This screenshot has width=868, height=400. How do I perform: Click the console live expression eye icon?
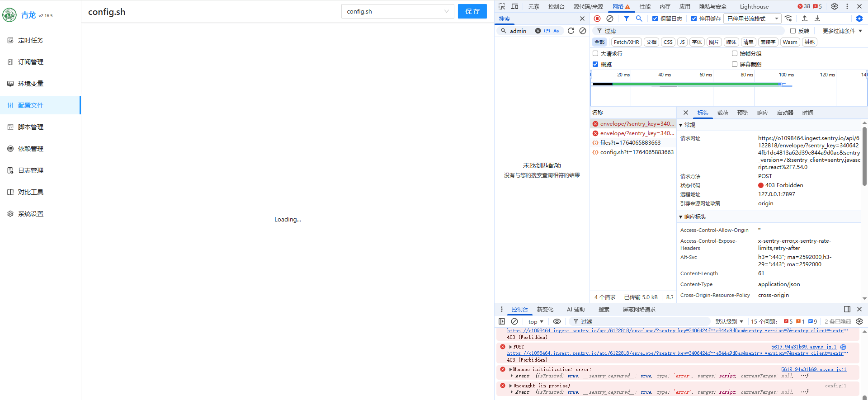tap(557, 321)
